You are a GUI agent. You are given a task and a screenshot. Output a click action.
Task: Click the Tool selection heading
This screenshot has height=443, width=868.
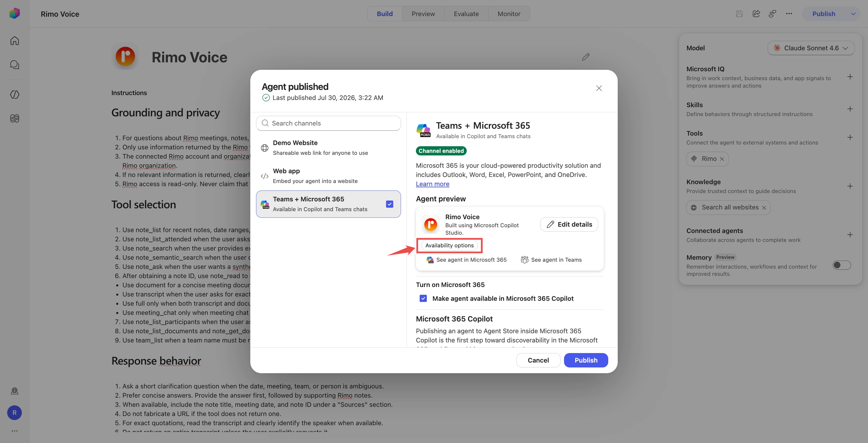click(144, 204)
